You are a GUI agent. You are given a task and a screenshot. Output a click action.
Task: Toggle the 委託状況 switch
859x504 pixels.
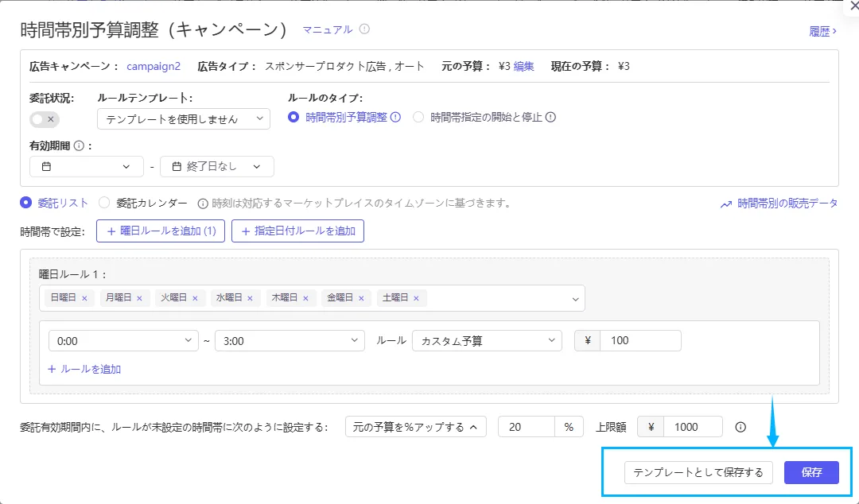(45, 119)
